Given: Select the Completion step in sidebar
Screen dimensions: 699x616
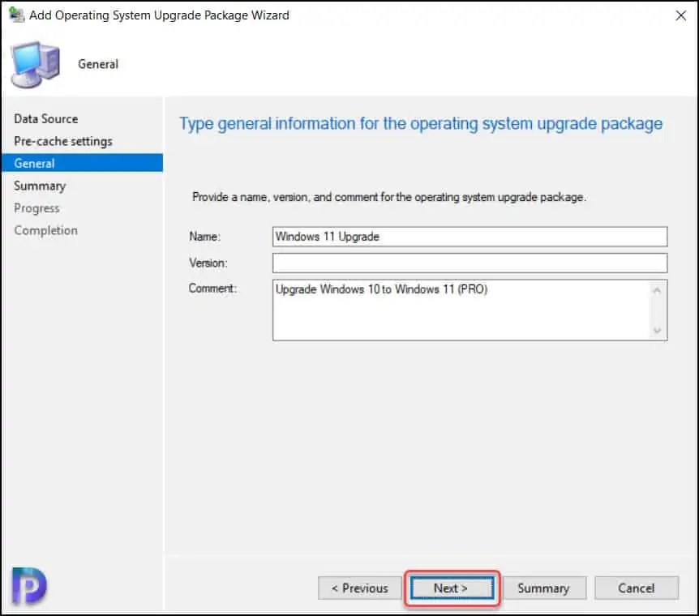Looking at the screenshot, I should click(x=45, y=230).
